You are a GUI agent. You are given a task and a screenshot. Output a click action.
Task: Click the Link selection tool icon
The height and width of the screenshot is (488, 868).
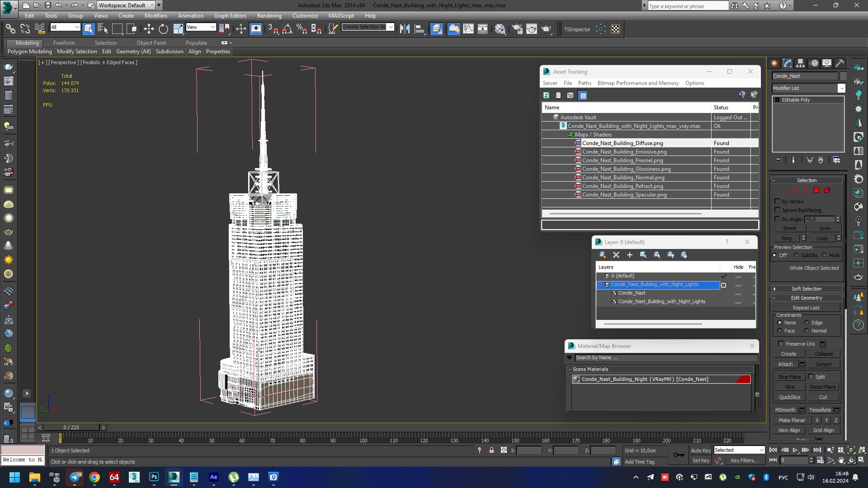tap(10, 29)
